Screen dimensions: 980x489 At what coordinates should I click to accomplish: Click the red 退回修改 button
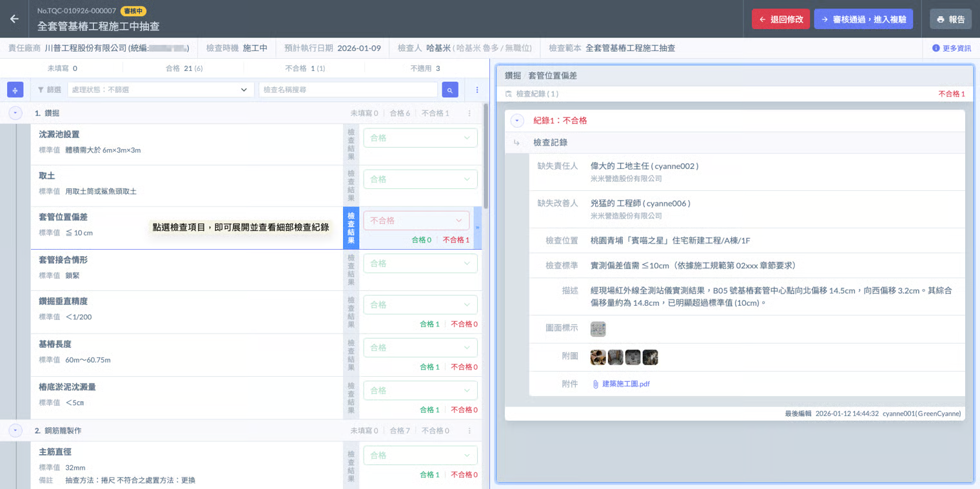pyautogui.click(x=780, y=19)
